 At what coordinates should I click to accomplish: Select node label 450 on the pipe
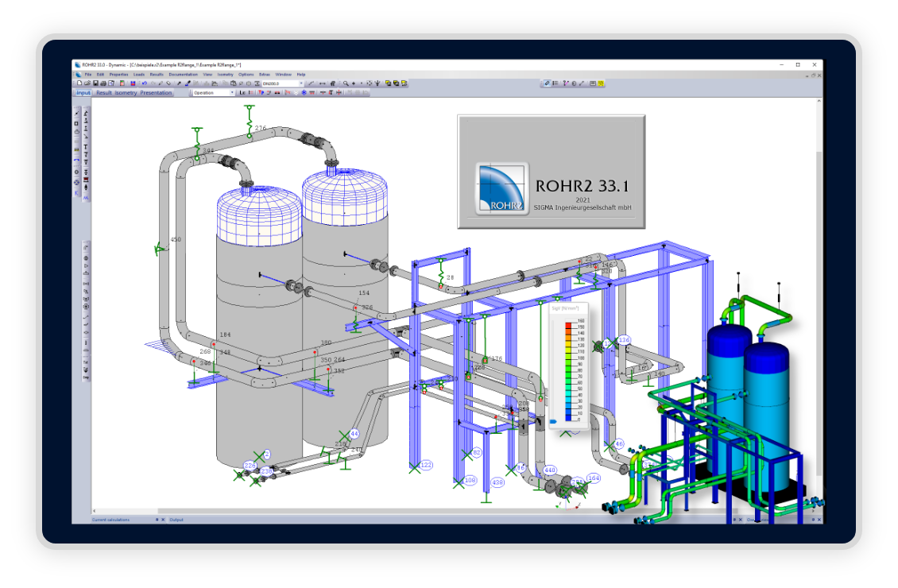(x=176, y=239)
